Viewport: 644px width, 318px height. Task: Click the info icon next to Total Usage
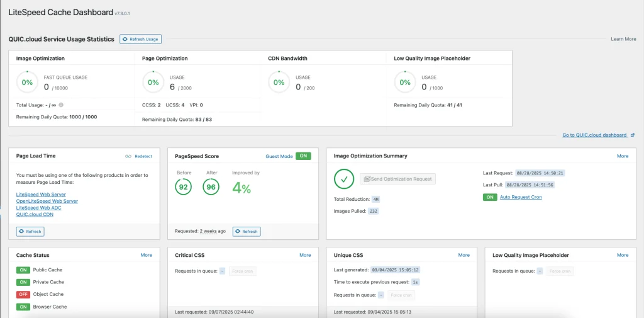(61, 105)
